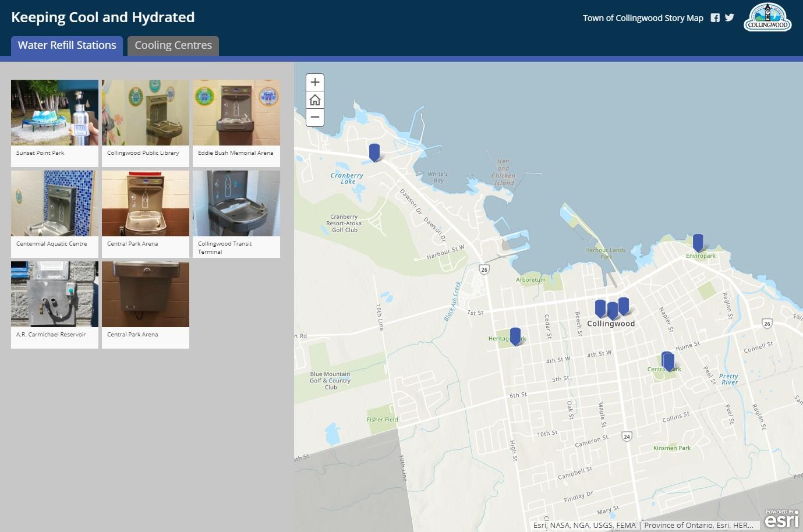Select the map pin at Heritage Park
Viewport: 803px width, 532px height.
[515, 336]
